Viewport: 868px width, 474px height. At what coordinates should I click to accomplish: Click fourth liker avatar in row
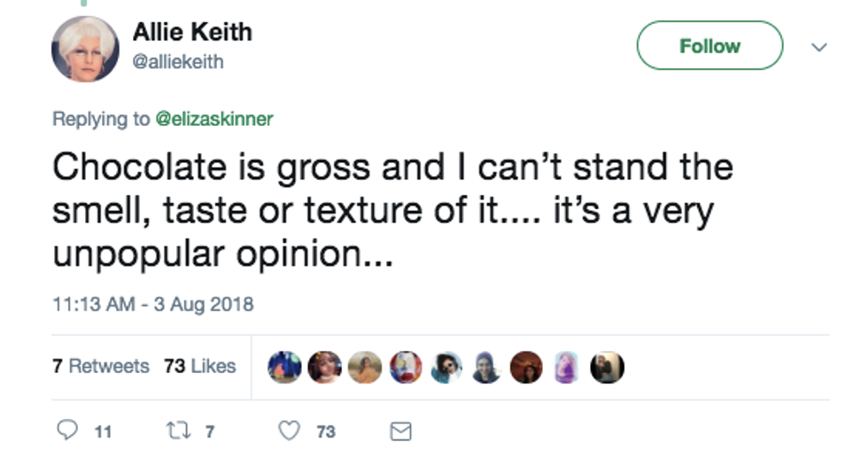pos(406,367)
